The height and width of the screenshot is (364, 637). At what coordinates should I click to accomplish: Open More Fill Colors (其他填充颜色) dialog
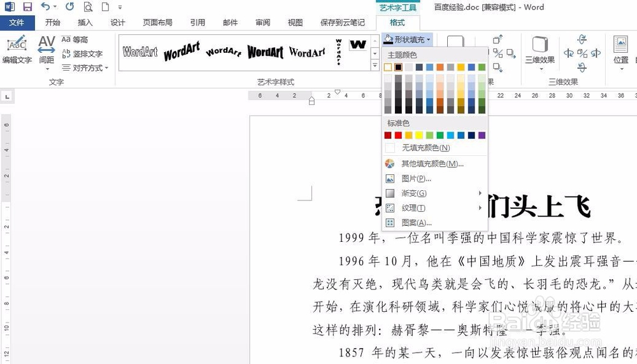[x=434, y=164]
